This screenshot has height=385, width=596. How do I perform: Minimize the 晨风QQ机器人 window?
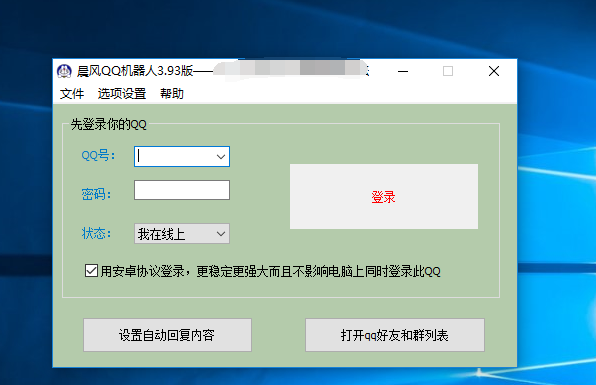coord(403,71)
